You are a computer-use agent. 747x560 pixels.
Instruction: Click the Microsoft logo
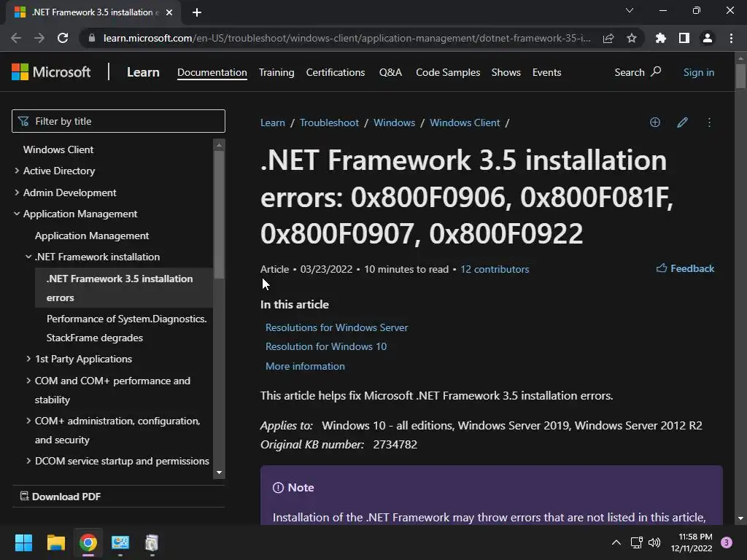coord(51,72)
